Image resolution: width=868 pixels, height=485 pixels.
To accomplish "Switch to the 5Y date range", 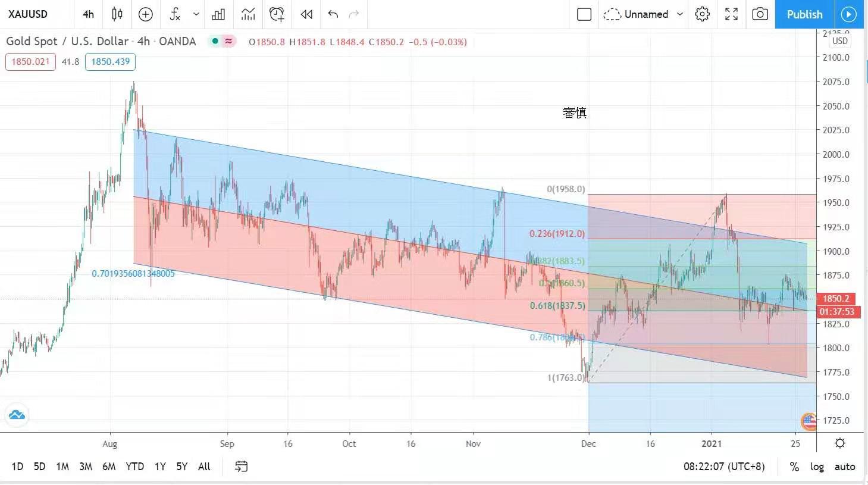I will pyautogui.click(x=182, y=467).
